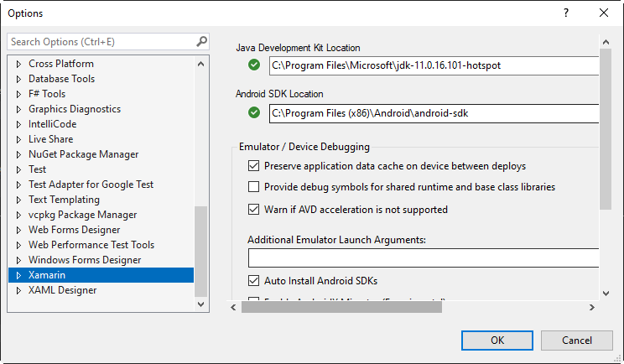
Task: Click tree scrollbar down arrow
Action: coord(201,304)
